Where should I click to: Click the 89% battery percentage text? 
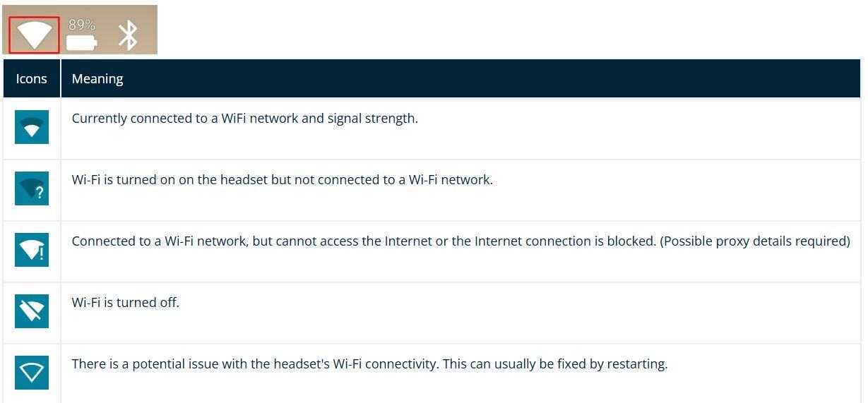pos(82,25)
